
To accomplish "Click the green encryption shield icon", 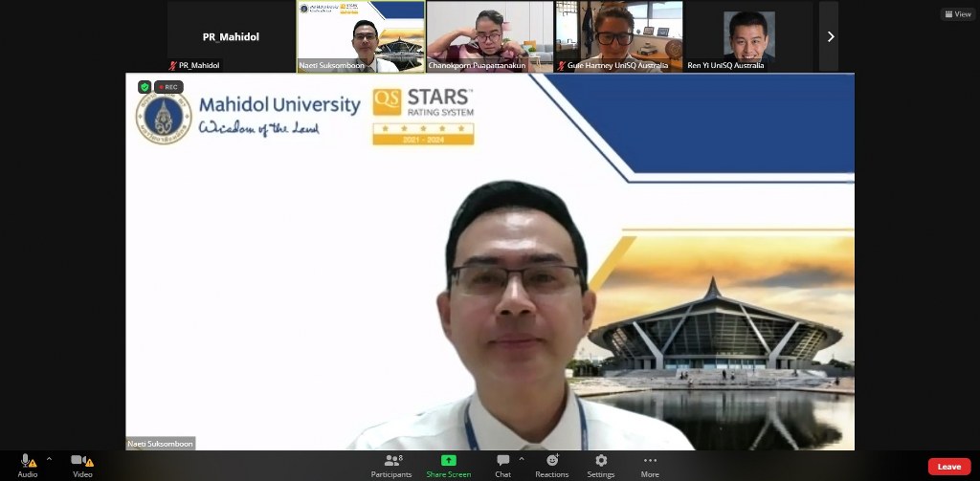I will [145, 87].
